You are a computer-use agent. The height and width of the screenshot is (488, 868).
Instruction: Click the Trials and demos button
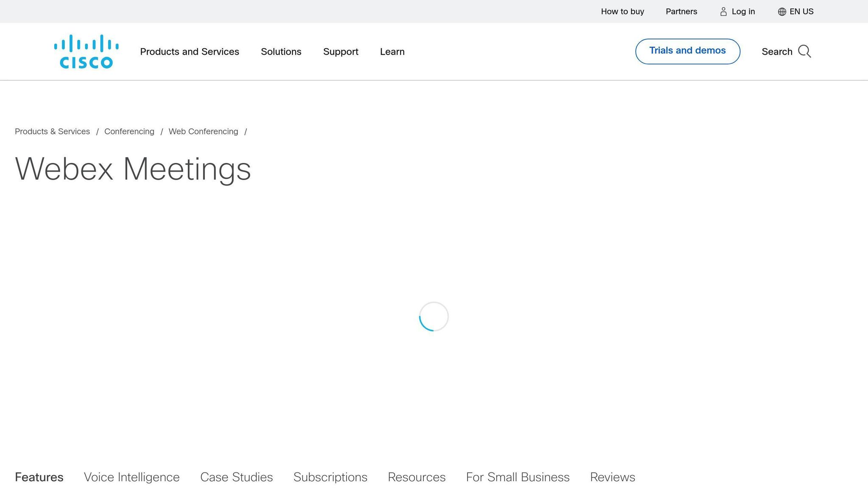pos(687,50)
